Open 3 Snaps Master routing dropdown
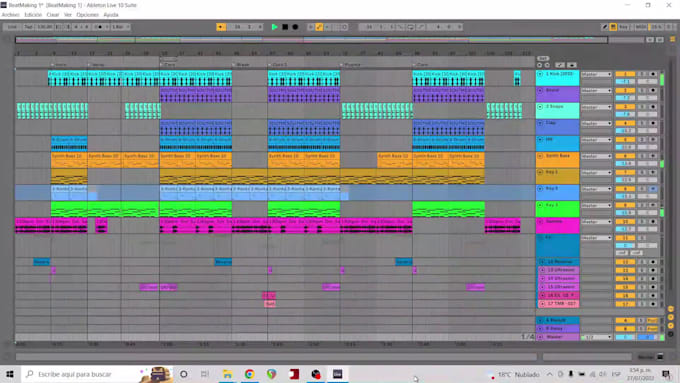Screen dimensions: 680x383 tap(596, 107)
